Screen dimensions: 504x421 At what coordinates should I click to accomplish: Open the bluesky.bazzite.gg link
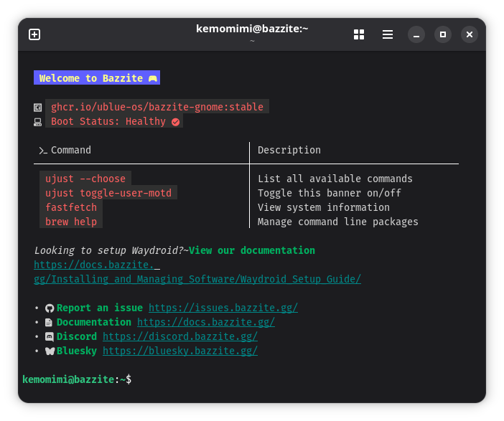point(180,351)
